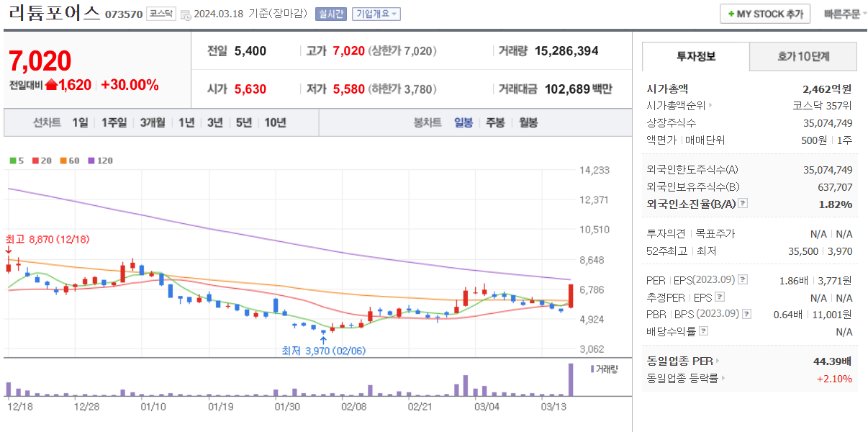Select the 10년 line chart period
Viewport: 868px width, 432px height.
[275, 122]
